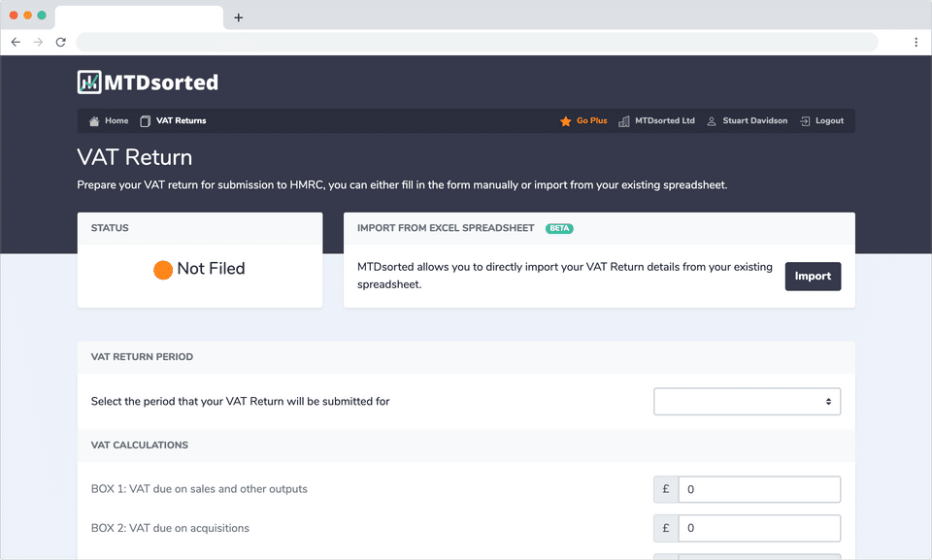This screenshot has width=932, height=560.
Task: Click the Import button
Action: [x=813, y=277]
